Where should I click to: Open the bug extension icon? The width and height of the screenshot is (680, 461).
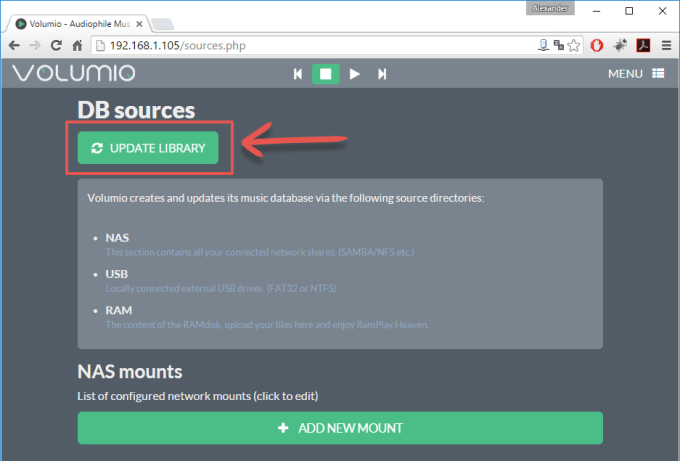click(x=621, y=45)
